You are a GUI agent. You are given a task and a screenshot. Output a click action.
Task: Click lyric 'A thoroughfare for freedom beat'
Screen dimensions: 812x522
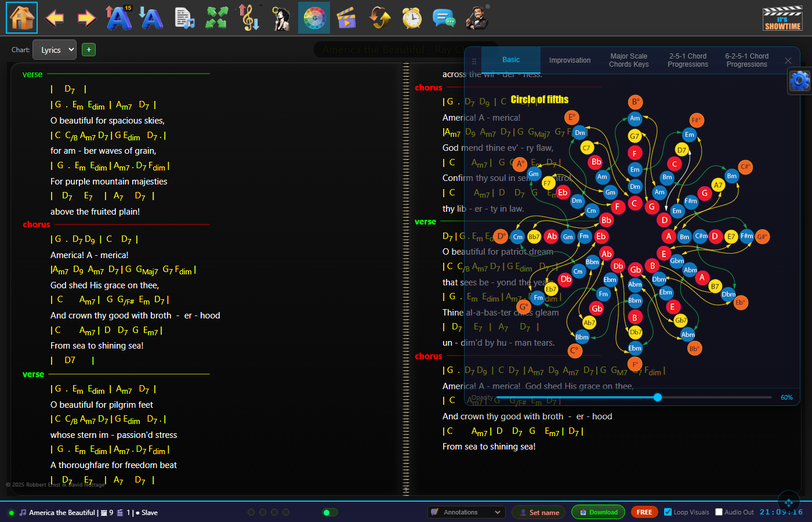114,465
